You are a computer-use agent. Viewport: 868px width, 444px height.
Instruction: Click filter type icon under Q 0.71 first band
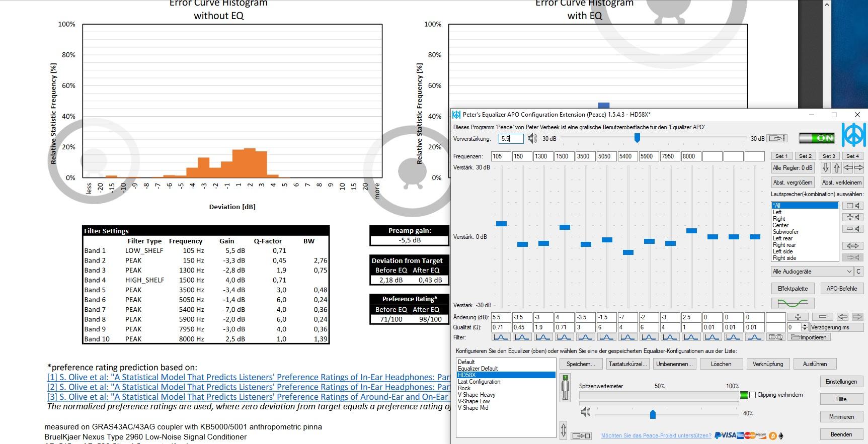click(x=501, y=337)
